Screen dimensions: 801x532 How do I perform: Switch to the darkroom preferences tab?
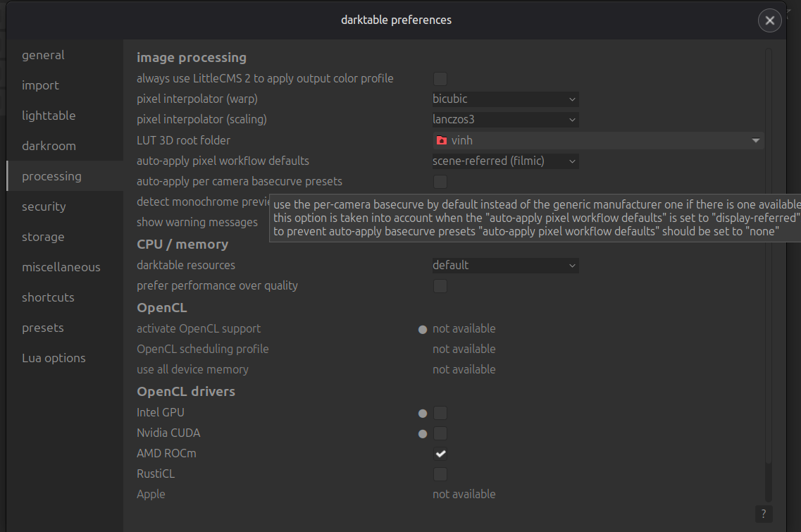(49, 146)
